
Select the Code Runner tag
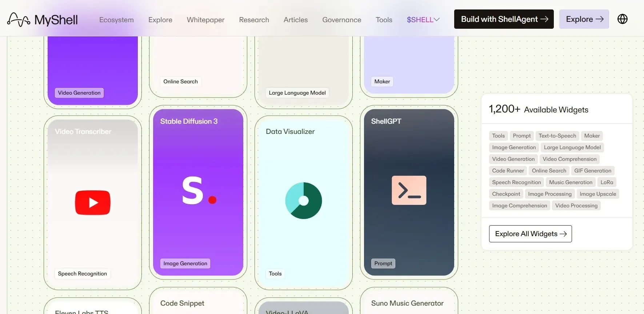click(x=508, y=171)
